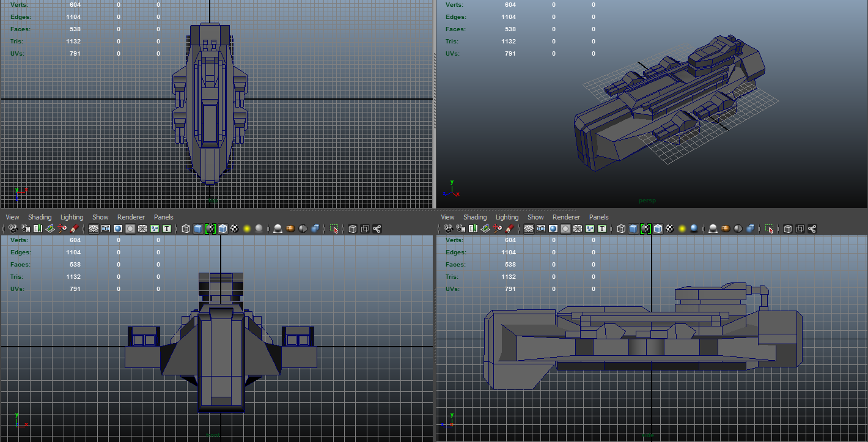The width and height of the screenshot is (868, 442).
Task: Toggle Wireframe on Shaded in side view toolbar
Action: (x=658, y=229)
